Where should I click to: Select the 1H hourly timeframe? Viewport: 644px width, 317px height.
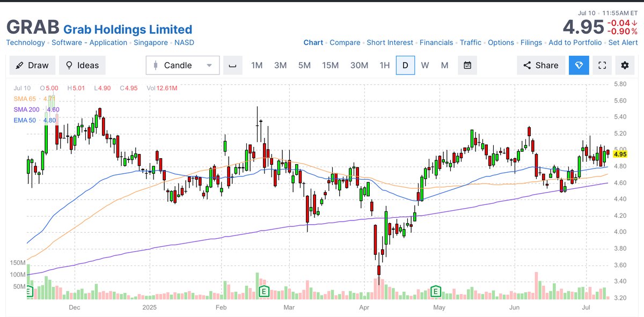[x=384, y=65]
